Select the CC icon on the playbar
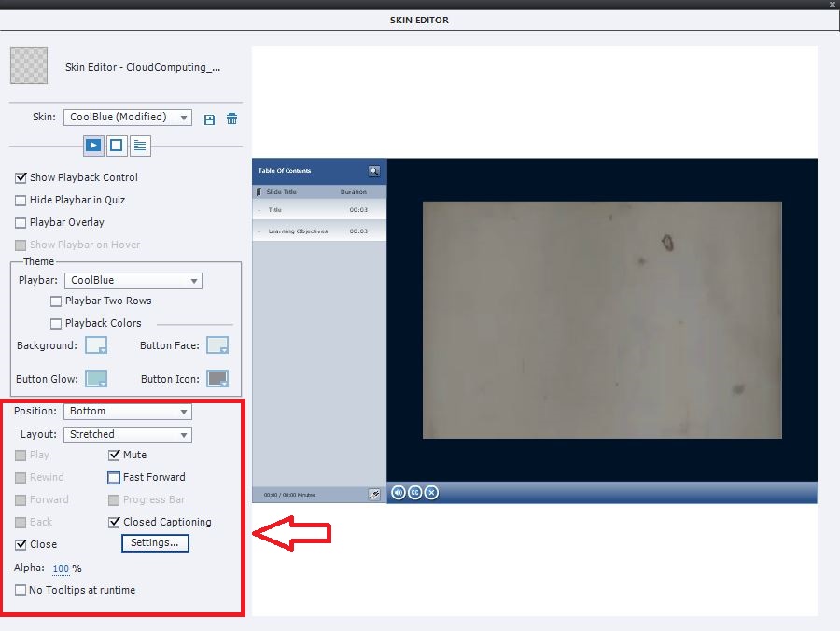The image size is (840, 631). [414, 492]
